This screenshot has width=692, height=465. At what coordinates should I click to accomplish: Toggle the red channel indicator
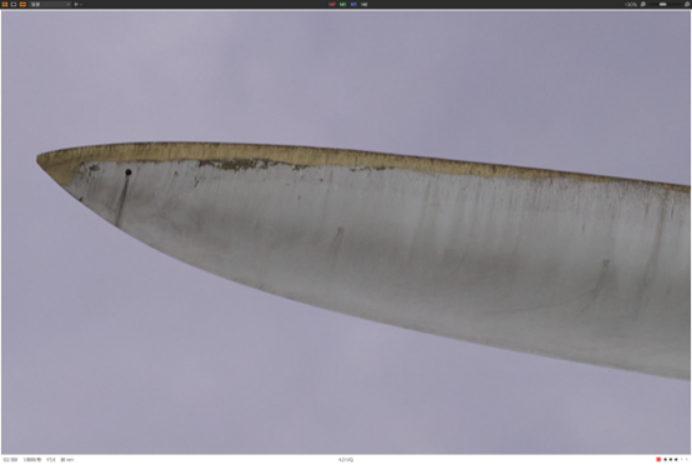[x=332, y=4]
